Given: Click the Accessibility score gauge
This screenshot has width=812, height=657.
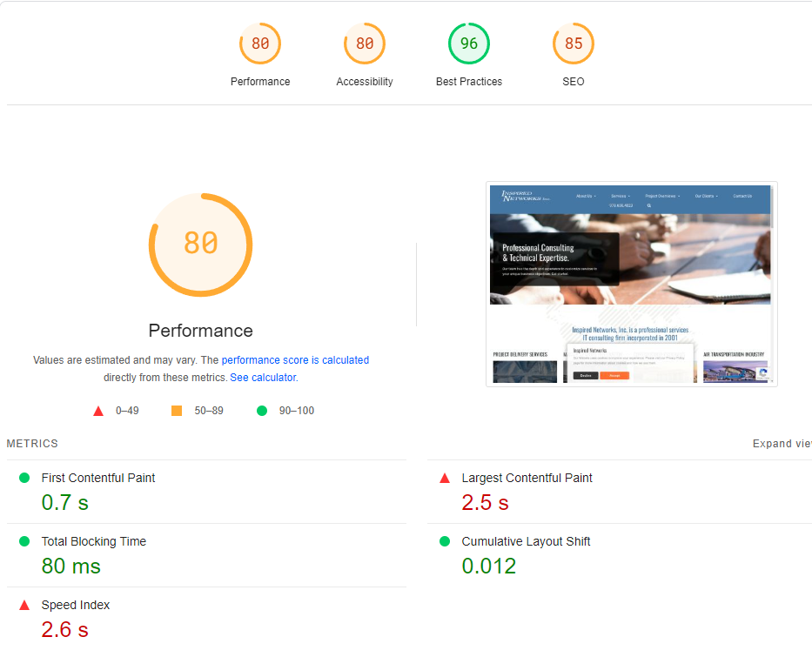Looking at the screenshot, I should (x=365, y=44).
